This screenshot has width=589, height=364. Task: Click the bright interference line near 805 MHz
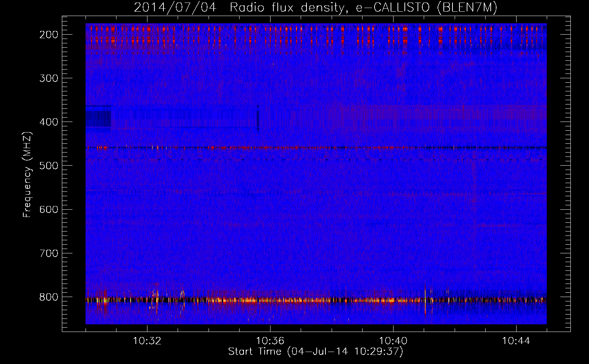(316, 301)
